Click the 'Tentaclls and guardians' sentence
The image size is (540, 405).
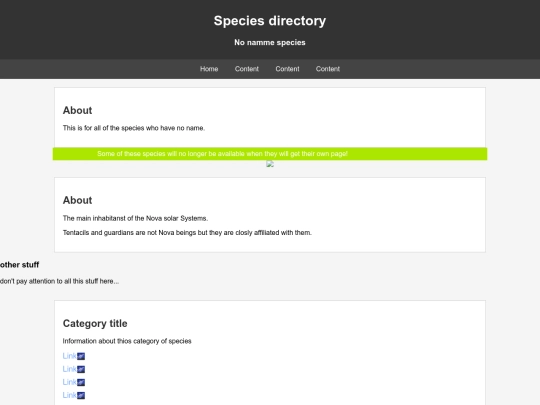[x=187, y=233]
